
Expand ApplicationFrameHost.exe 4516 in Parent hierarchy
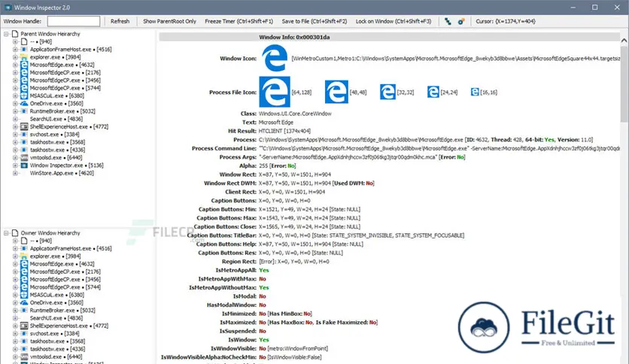point(15,50)
